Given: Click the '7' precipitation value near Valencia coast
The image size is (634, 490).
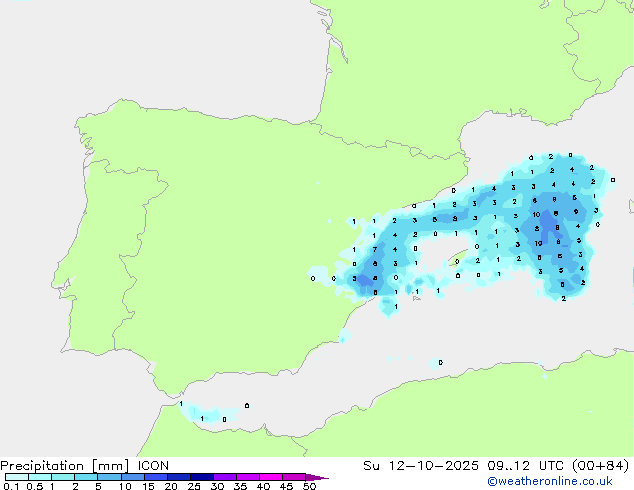Looking at the screenshot, I should tap(375, 249).
